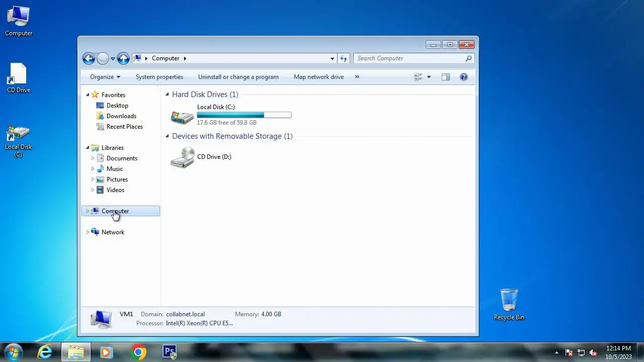This screenshot has width=644, height=362.
Task: Launch Windows Media Player from taskbar
Action: (106, 352)
